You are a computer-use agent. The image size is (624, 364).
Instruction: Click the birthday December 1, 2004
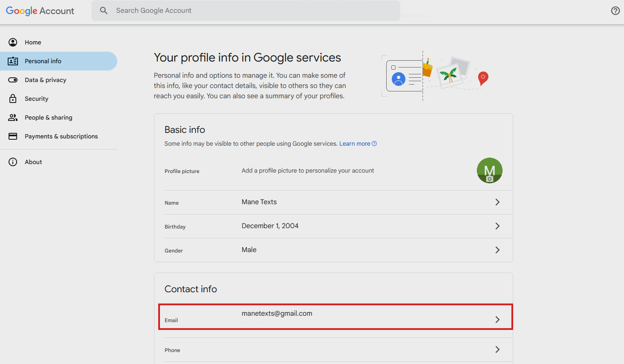270,226
